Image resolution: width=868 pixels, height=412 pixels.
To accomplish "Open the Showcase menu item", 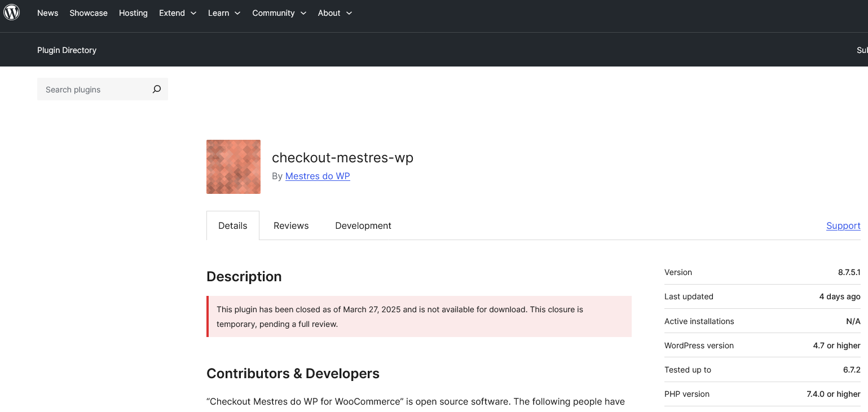I will [89, 13].
